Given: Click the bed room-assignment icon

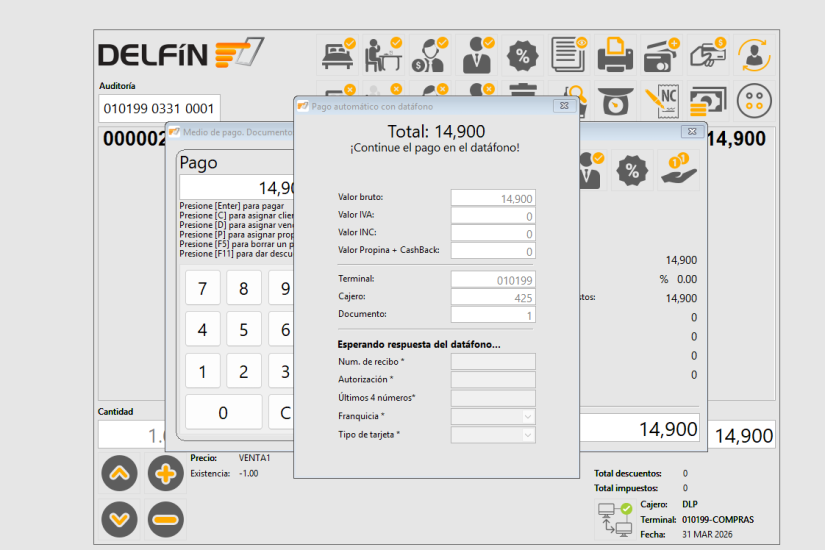Looking at the screenshot, I should coord(336,55).
